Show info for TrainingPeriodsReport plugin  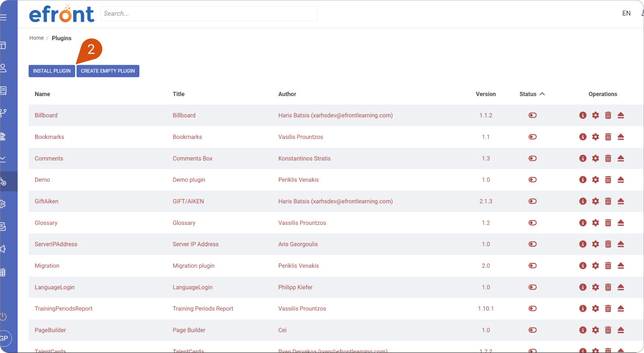pyautogui.click(x=583, y=308)
